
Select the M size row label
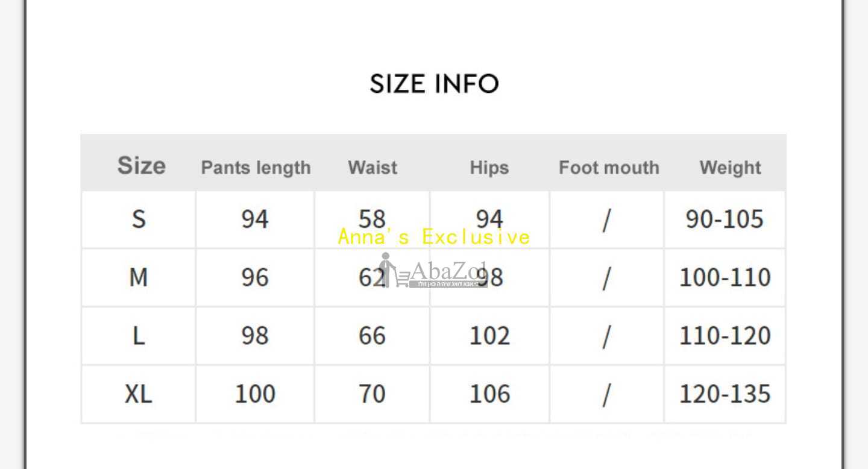click(139, 277)
